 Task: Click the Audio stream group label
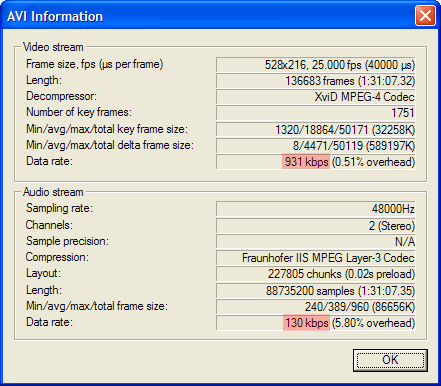pyautogui.click(x=53, y=192)
